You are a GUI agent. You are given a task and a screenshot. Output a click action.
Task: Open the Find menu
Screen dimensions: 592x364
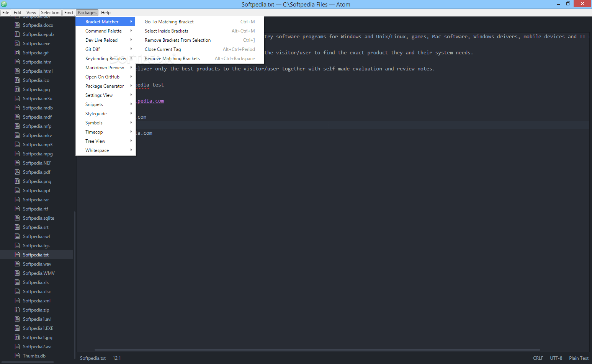69,13
